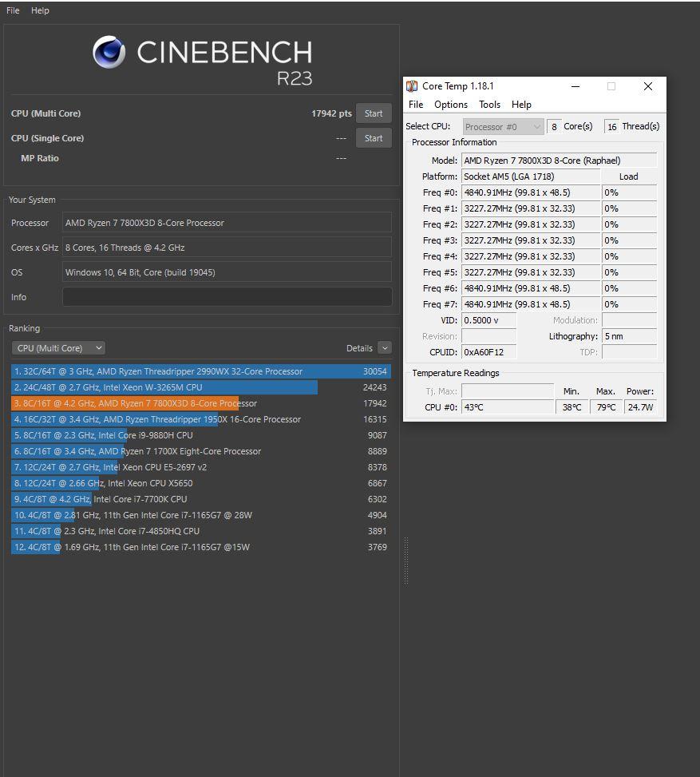
Task: Click the Info text field
Action: [x=227, y=297]
